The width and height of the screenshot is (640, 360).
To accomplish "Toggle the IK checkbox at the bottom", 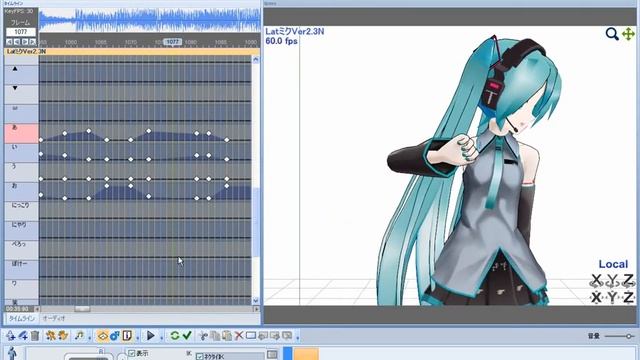I will (200, 356).
